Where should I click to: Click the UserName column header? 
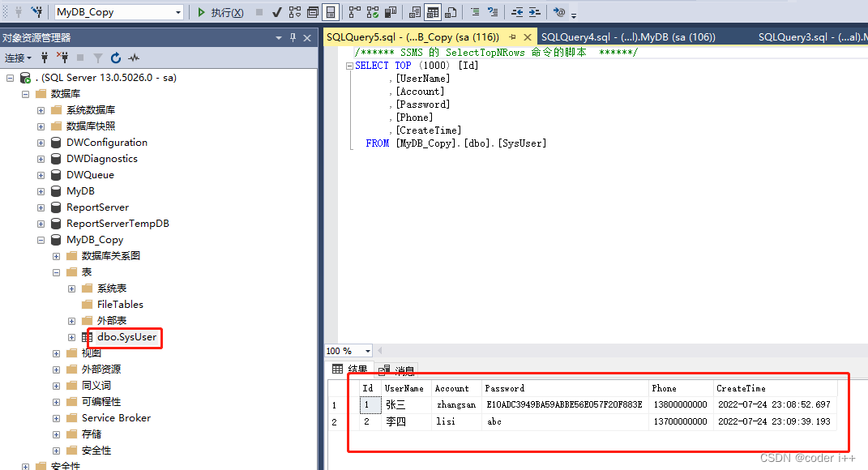(x=406, y=389)
